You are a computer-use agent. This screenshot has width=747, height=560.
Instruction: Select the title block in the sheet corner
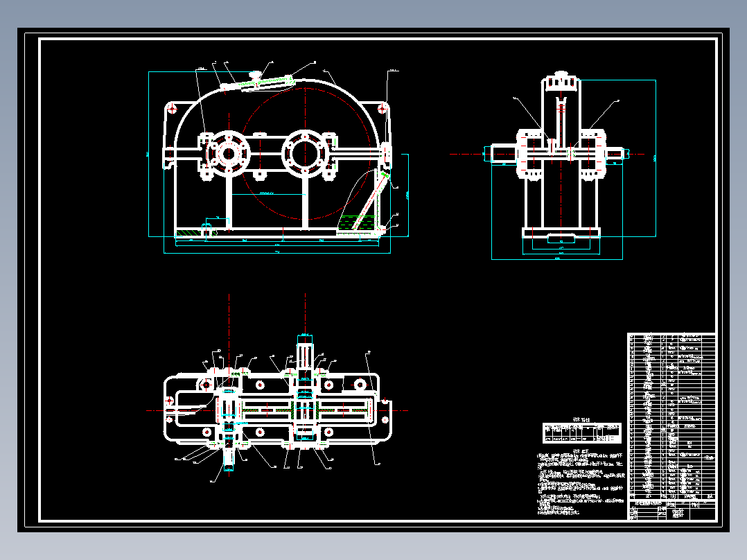[x=671, y=509]
